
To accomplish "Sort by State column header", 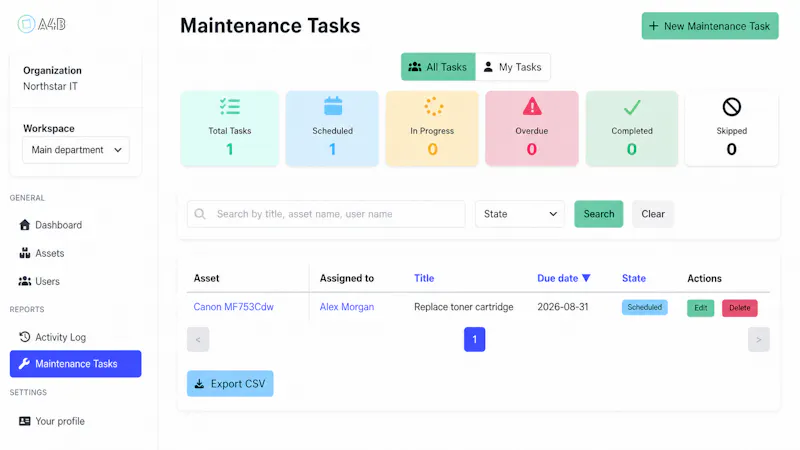I will point(634,278).
